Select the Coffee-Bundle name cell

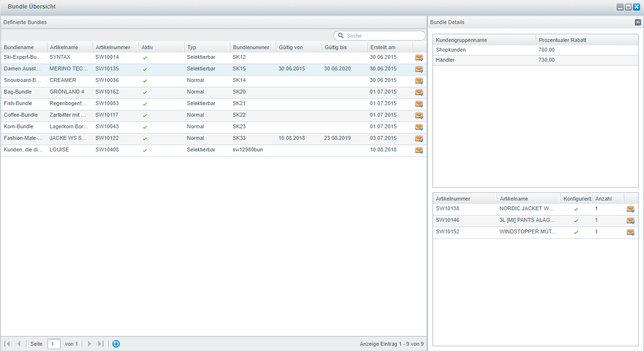pos(24,115)
